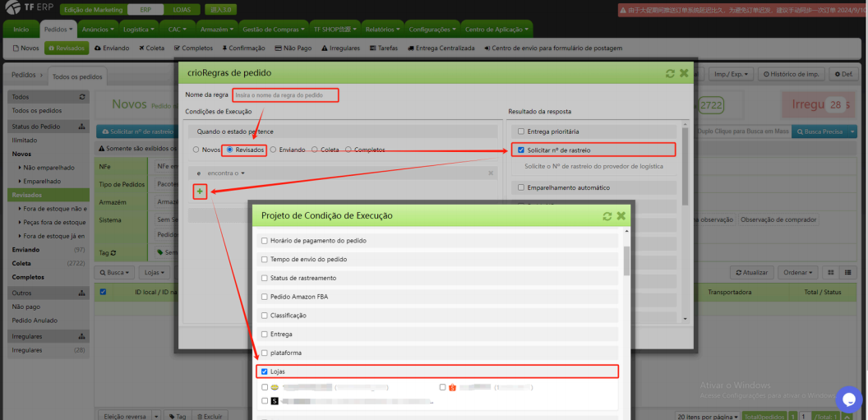868x420 pixels.
Task: Open the Anúncios menu dropdown
Action: pyautogui.click(x=97, y=29)
